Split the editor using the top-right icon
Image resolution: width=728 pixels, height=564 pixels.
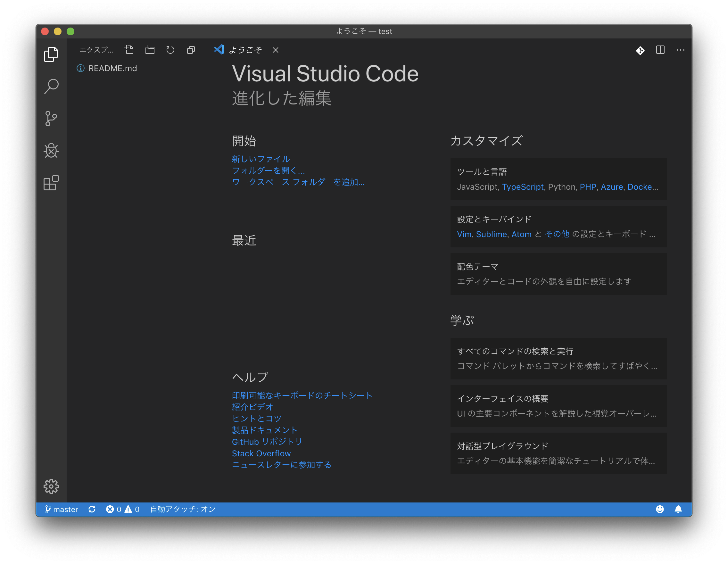[x=660, y=50]
